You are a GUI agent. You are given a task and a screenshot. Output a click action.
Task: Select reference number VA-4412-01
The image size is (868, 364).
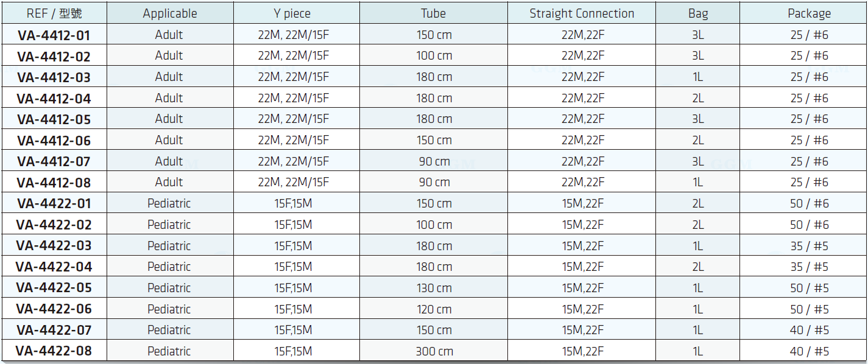[x=54, y=35]
